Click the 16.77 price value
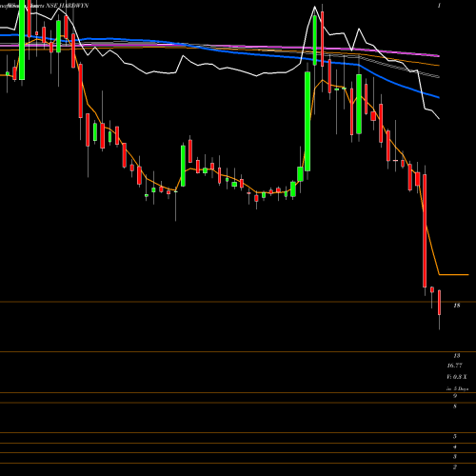This screenshot has height=476, width=476. tap(455, 366)
